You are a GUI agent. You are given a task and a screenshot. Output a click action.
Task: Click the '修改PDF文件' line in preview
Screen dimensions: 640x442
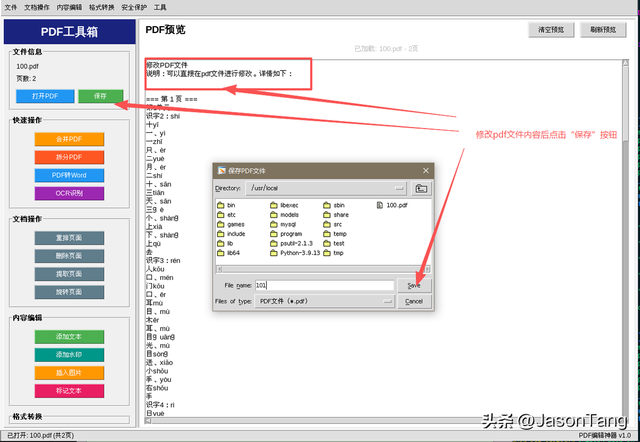tap(167, 65)
